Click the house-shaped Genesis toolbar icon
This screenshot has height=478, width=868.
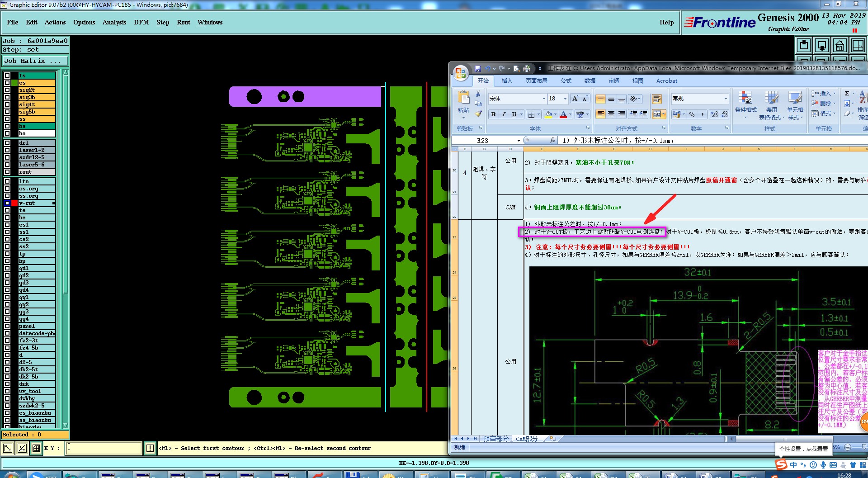coord(840,45)
